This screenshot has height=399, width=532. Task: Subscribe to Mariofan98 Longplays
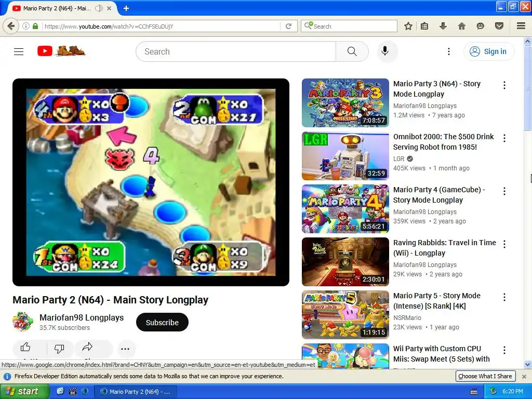(x=162, y=322)
